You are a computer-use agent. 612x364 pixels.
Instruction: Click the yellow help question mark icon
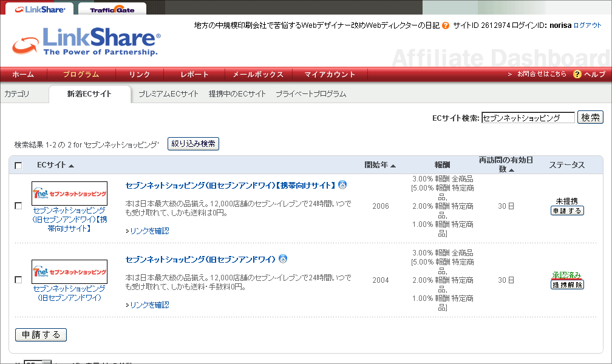tap(577, 74)
